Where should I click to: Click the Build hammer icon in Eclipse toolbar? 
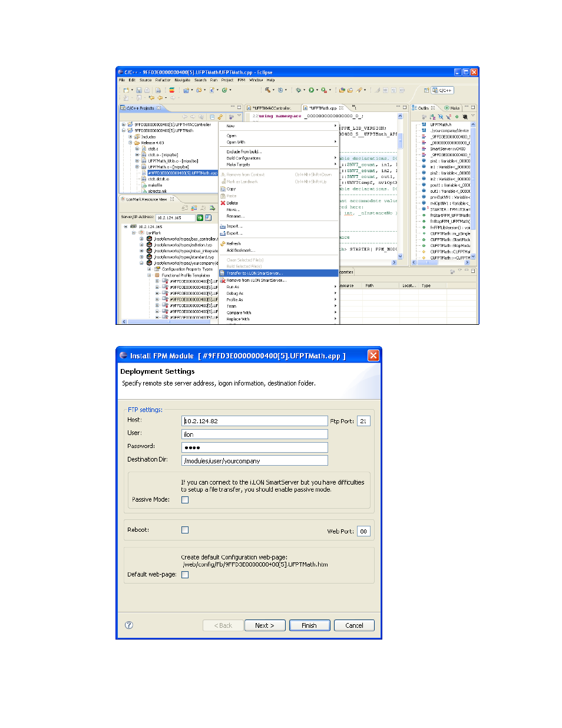tap(267, 90)
